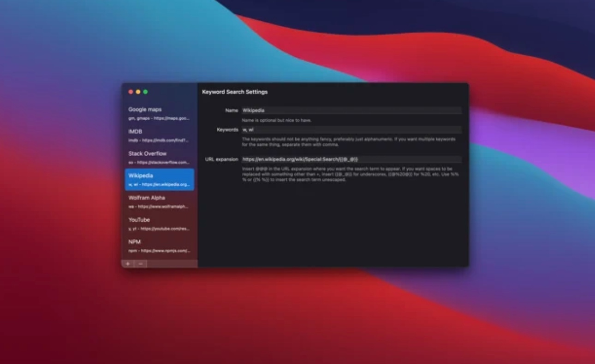Image resolution: width=595 pixels, height=364 pixels.
Task: Click into the Keywords field
Action: pos(351,130)
